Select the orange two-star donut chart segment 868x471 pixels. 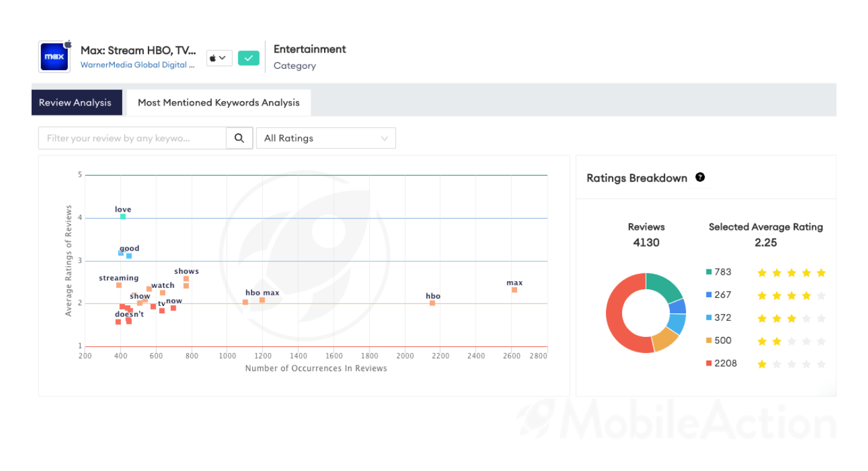pos(666,339)
